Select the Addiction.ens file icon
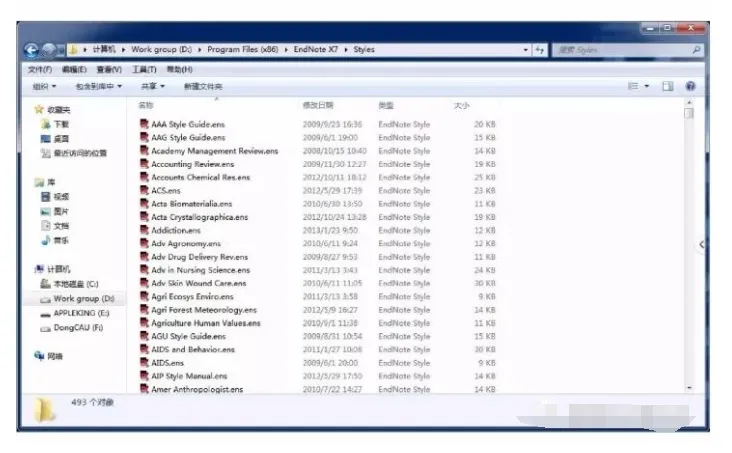 144,231
